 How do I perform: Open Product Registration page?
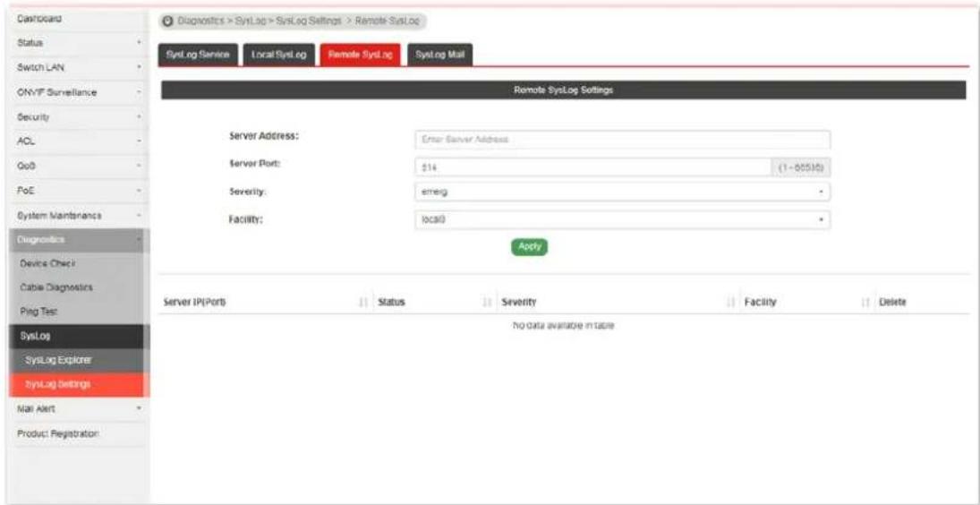pyautogui.click(x=78, y=433)
